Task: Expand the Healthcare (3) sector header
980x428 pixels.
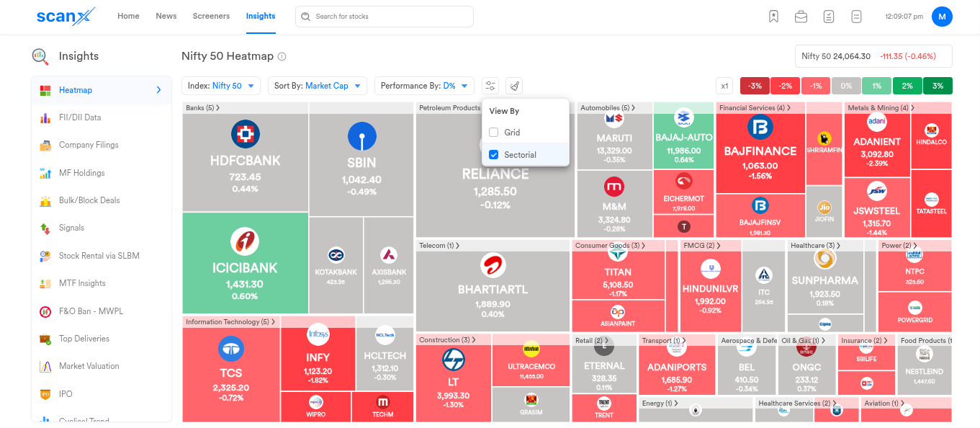Action: [x=816, y=246]
